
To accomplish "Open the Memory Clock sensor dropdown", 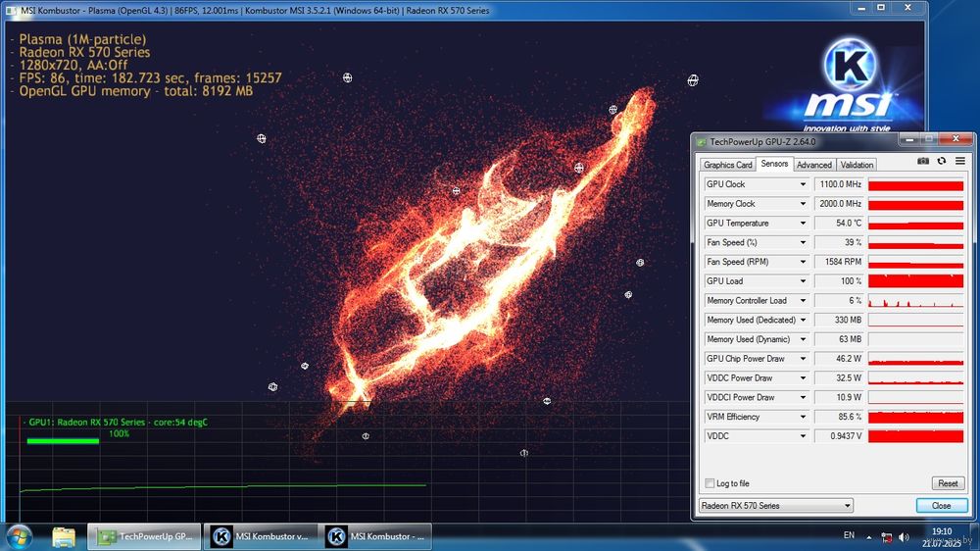I will click(804, 204).
